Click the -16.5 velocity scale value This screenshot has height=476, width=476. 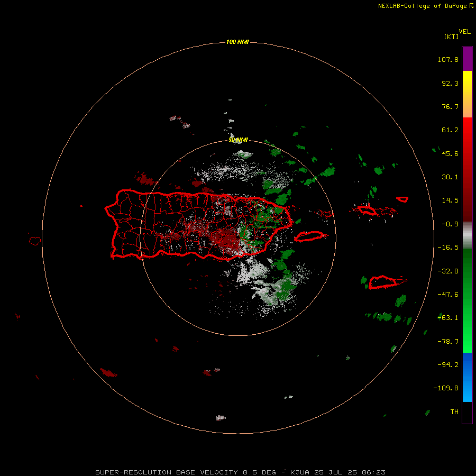448,248
